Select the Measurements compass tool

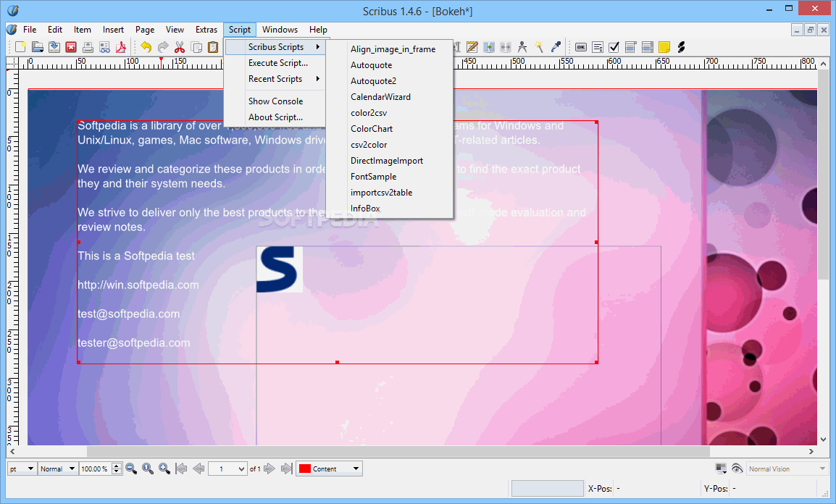pos(522,47)
